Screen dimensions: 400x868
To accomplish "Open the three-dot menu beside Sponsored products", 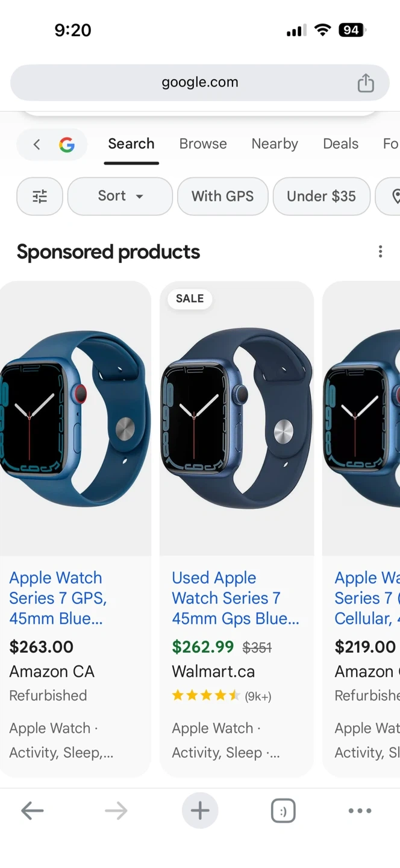I will [x=380, y=252].
